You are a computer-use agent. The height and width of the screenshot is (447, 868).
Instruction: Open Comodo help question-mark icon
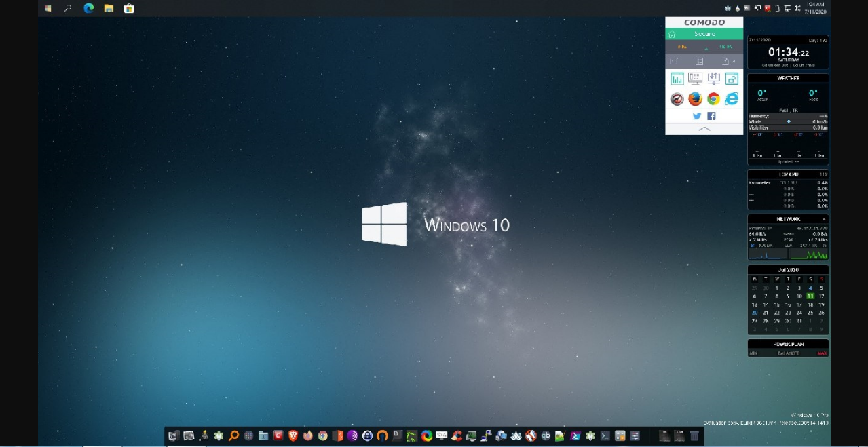click(x=725, y=61)
